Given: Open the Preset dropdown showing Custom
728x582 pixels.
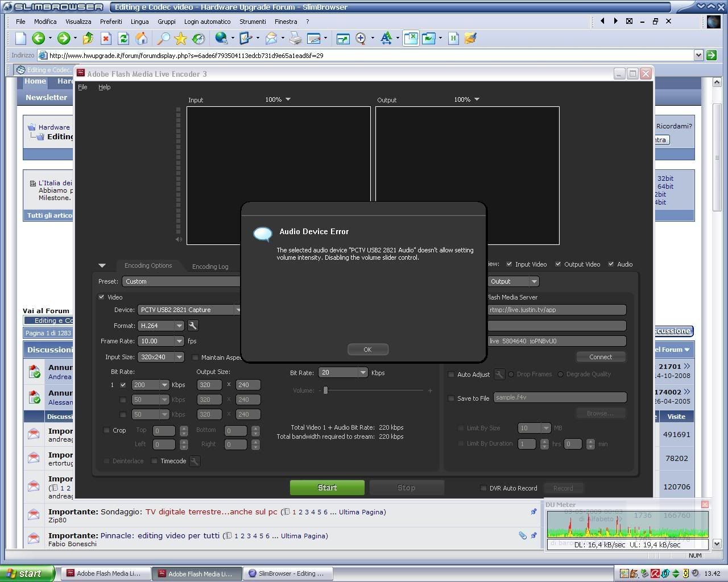Looking at the screenshot, I should [x=181, y=281].
